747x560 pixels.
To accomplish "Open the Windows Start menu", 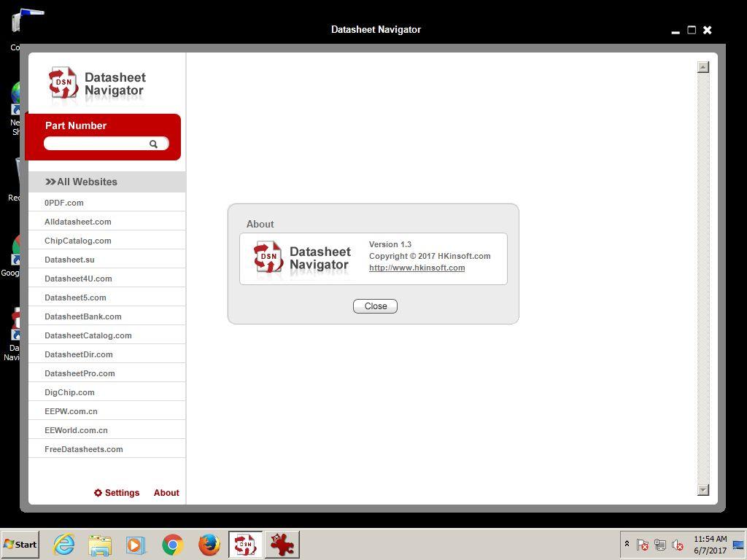I will point(20,544).
